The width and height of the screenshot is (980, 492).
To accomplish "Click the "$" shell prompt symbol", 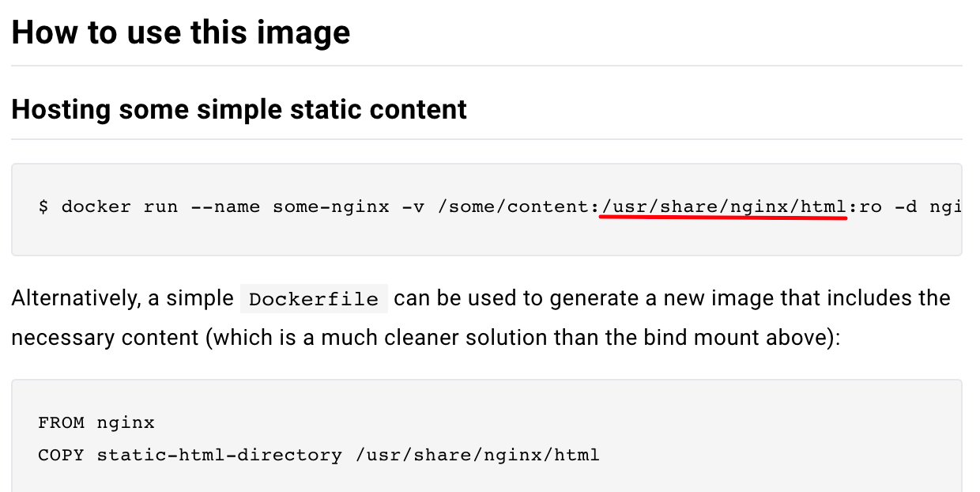I will (43, 207).
